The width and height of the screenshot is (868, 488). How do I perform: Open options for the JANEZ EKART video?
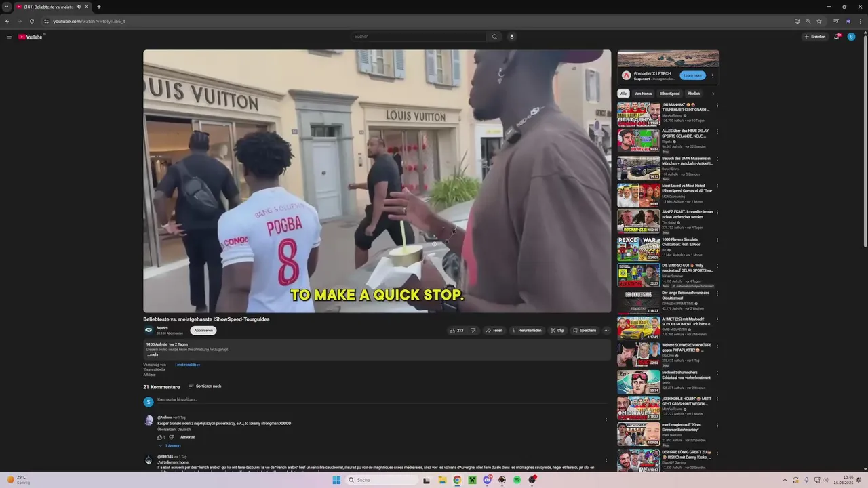pyautogui.click(x=717, y=213)
